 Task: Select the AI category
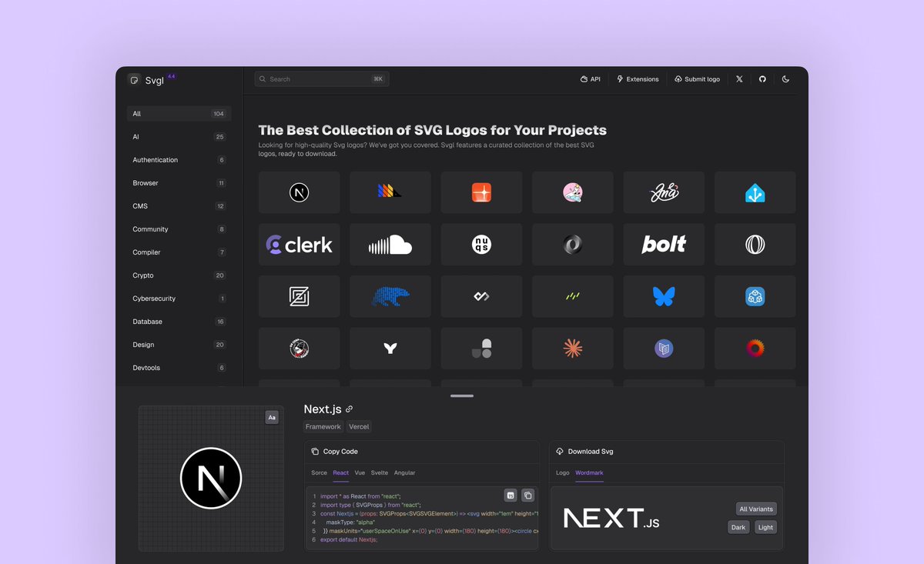click(x=179, y=137)
